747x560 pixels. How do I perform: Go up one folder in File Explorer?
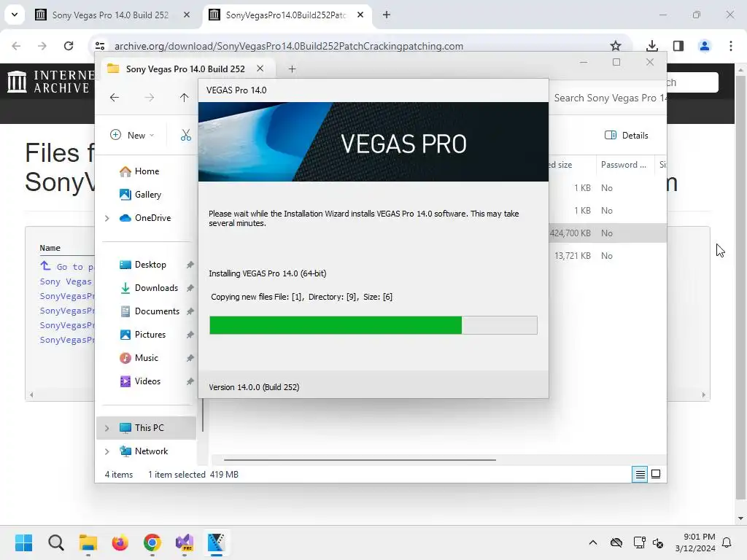click(x=184, y=98)
